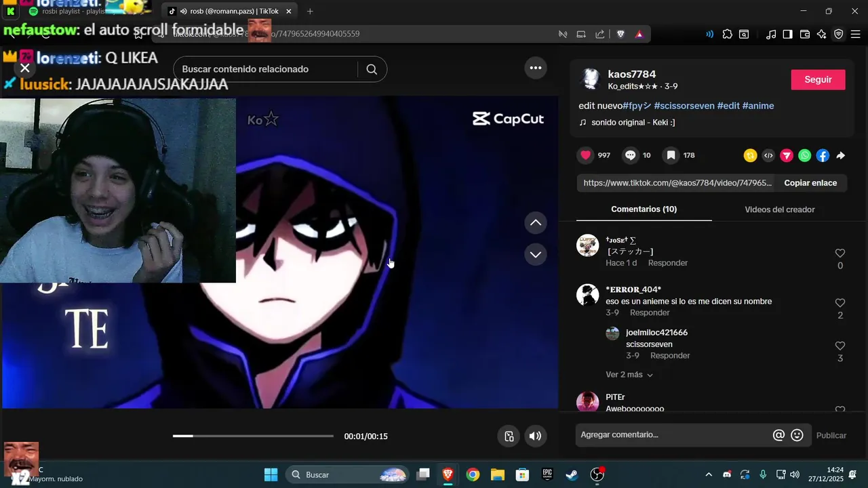The image size is (868, 488).
Task: Switch to Videos del creador tab
Action: (780, 209)
